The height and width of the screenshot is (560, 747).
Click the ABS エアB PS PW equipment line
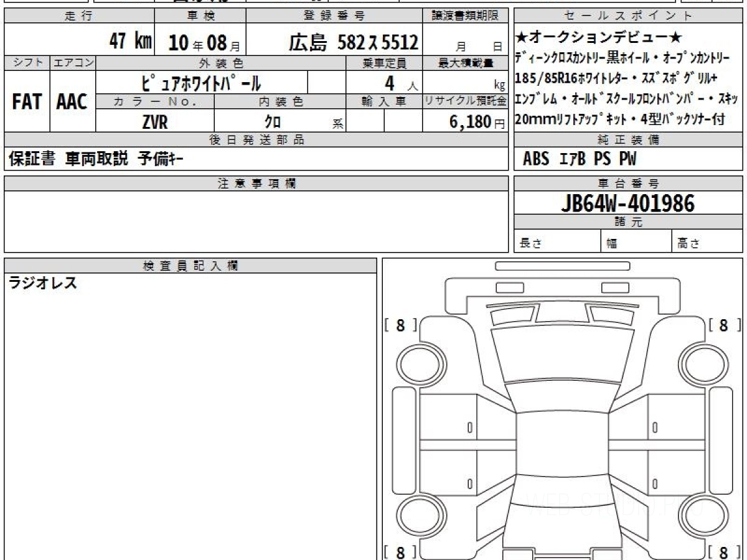579,160
